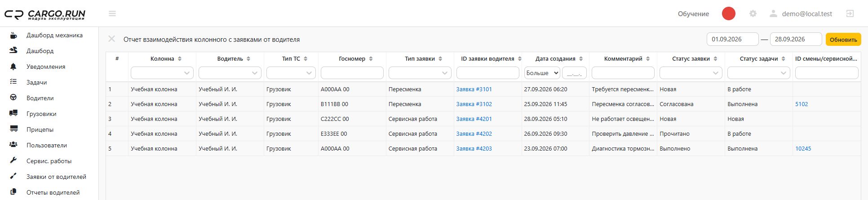Open link Заявка #4202
Viewport: 868px width, 200px height.
pos(474,133)
